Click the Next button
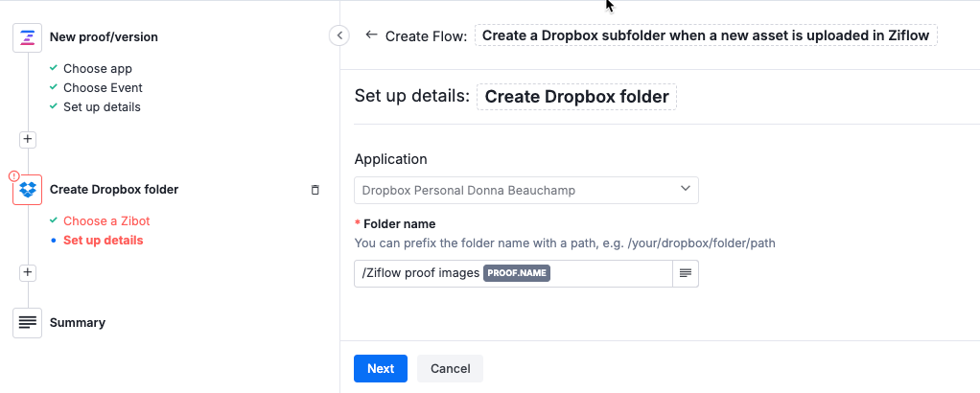This screenshot has width=980, height=393. [381, 369]
